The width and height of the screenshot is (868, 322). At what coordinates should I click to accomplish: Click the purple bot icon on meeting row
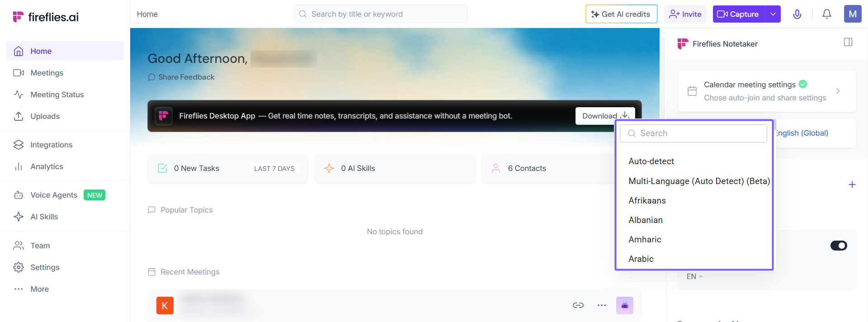click(625, 305)
